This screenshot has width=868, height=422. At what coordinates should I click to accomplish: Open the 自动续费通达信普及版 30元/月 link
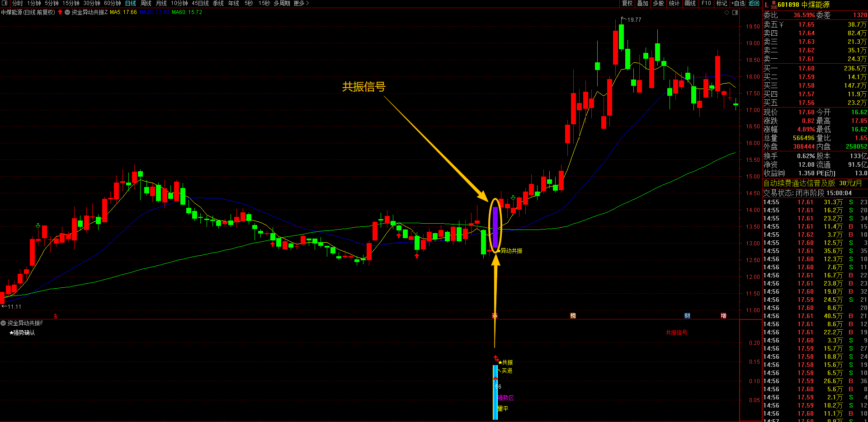(813, 183)
